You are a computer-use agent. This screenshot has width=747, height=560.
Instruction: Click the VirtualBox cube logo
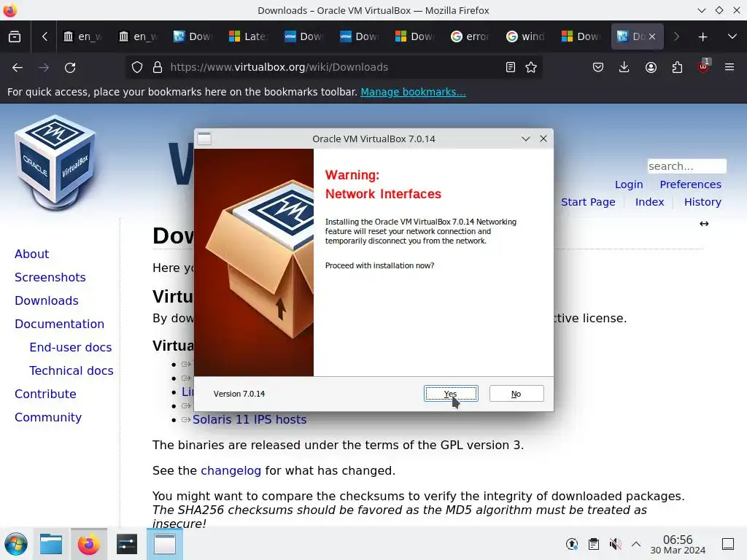coord(55,163)
